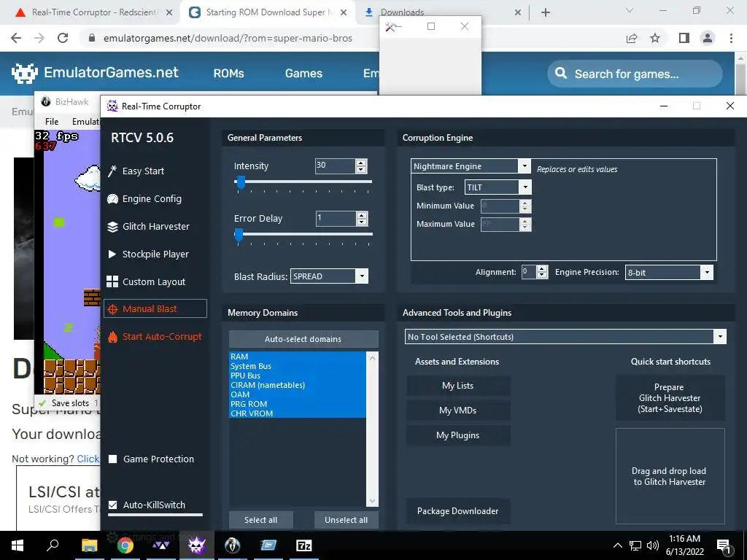
Task: Increase Alignment stepper value
Action: coord(542,269)
